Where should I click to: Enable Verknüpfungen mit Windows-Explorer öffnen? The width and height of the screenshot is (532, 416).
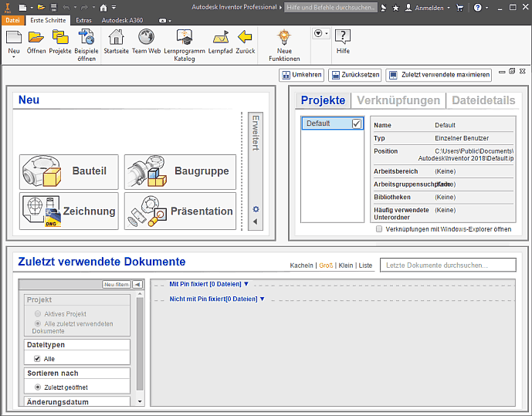tap(379, 229)
